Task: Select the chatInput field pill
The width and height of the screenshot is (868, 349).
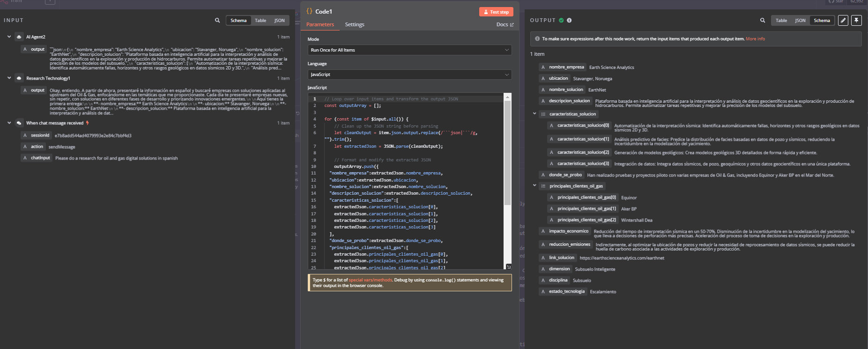Action: 37,158
